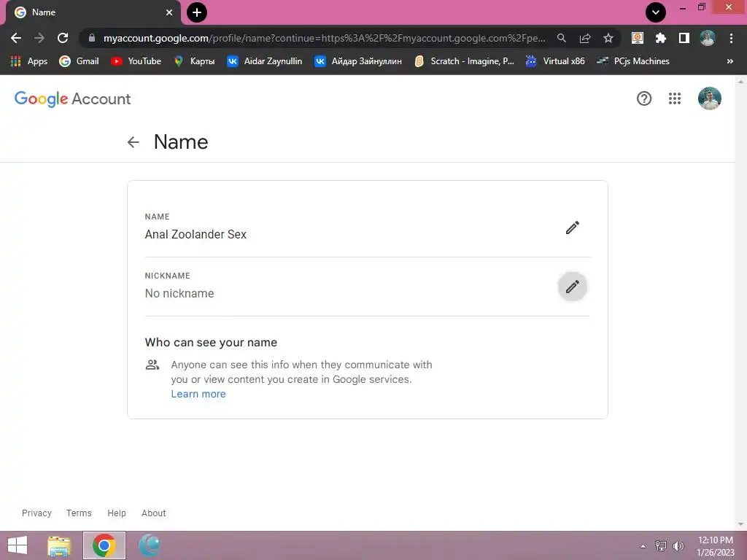
Task: Edit the Nickname pencil icon
Action: [572, 287]
